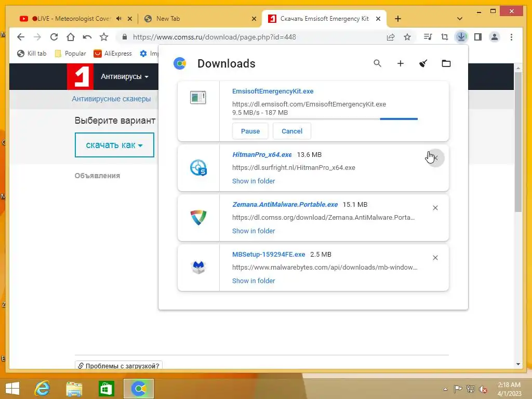Open the three-dot browser menu
Image resolution: width=532 pixels, height=399 pixels.
(511, 37)
